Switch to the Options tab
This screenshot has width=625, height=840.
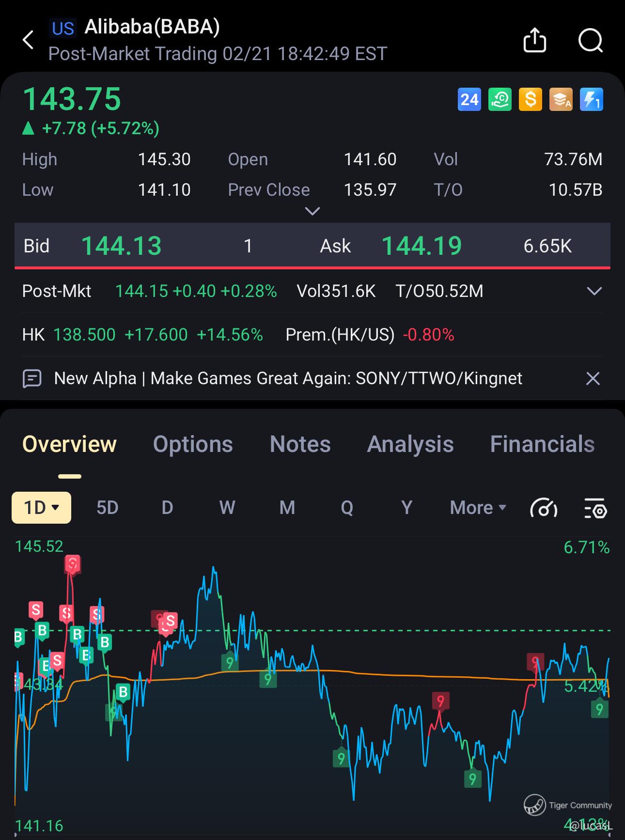coord(193,444)
